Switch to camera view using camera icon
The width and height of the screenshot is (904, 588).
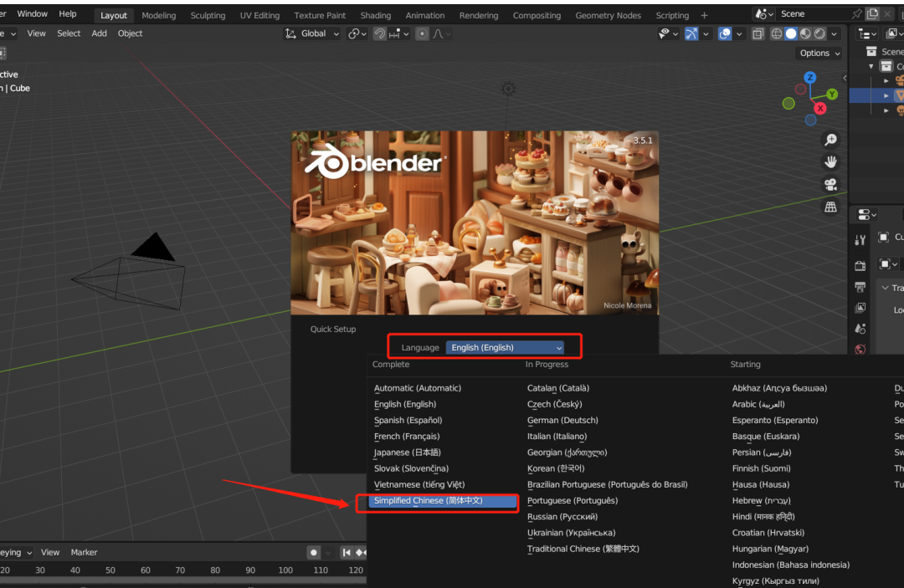click(x=831, y=184)
